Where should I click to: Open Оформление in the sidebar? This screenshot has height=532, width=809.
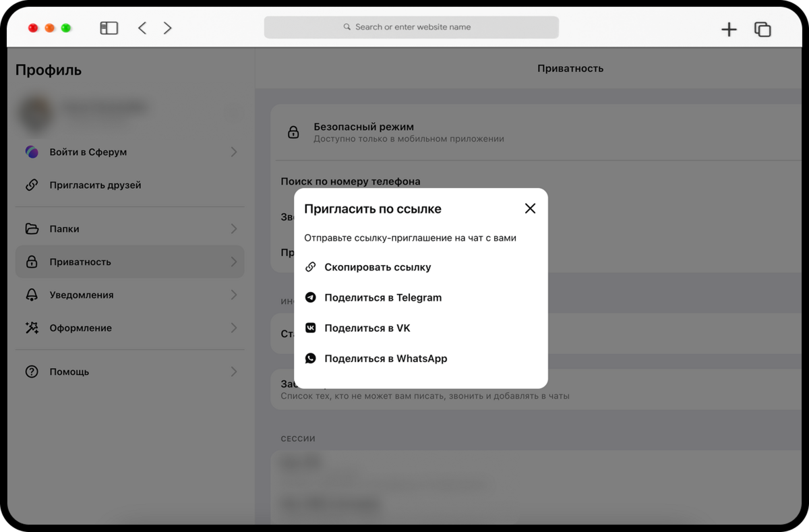80,328
